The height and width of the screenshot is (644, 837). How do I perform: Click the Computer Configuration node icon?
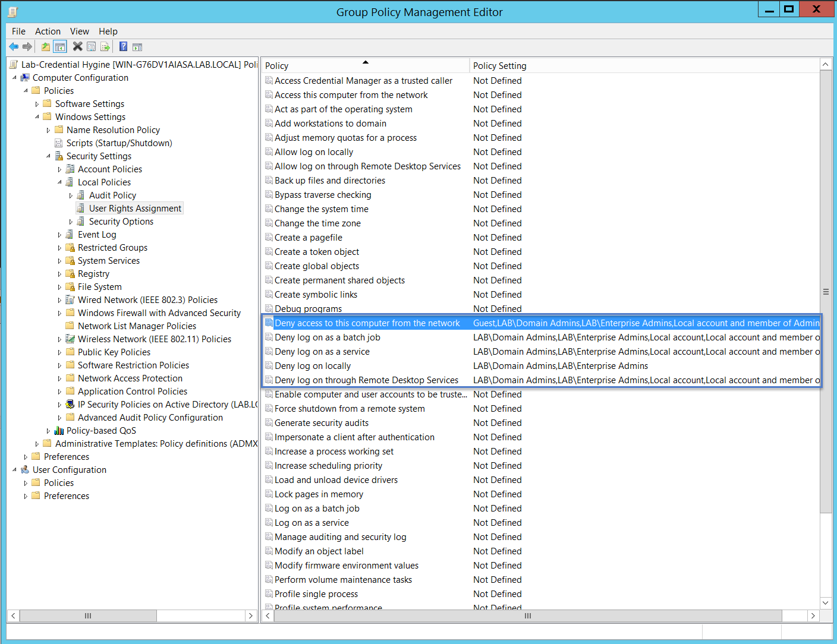click(25, 78)
